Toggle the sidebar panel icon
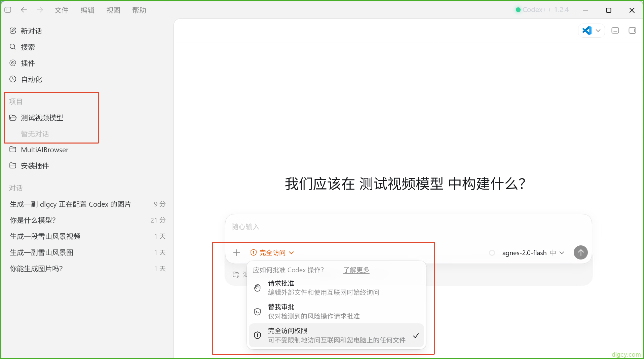The image size is (644, 359). [8, 10]
